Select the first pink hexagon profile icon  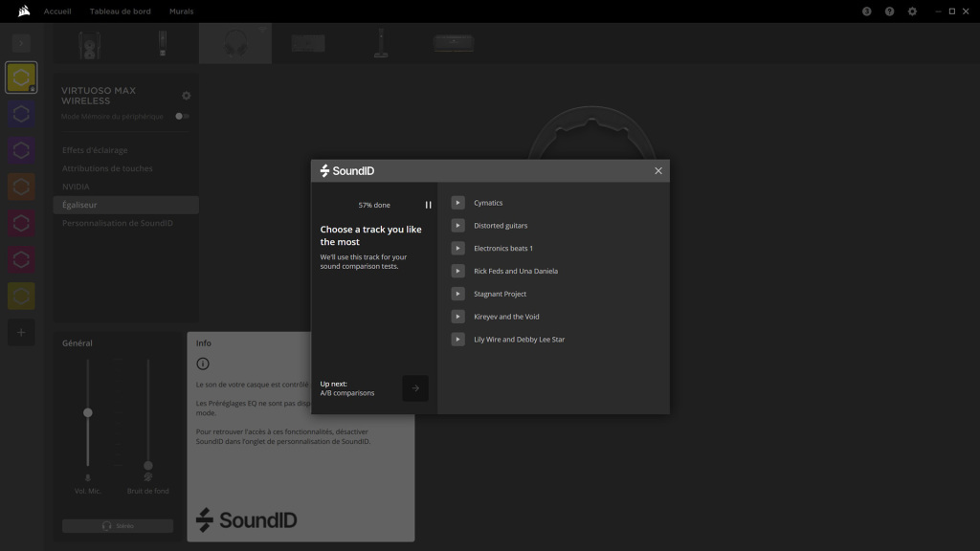21,223
